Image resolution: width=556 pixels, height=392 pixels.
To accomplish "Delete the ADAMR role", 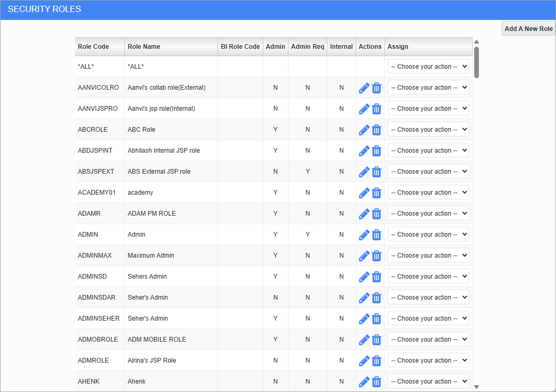I will click(377, 214).
